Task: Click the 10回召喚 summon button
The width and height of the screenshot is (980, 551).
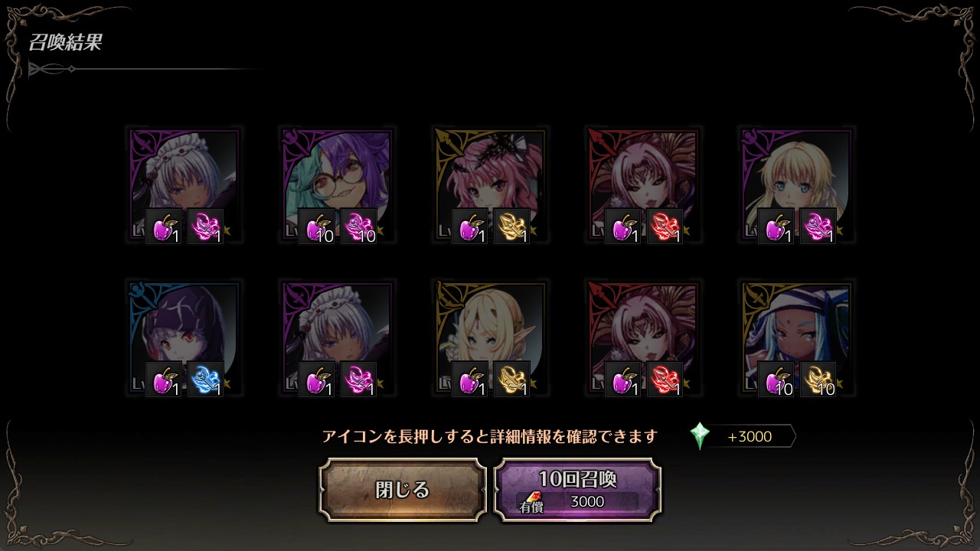Action: [577, 490]
